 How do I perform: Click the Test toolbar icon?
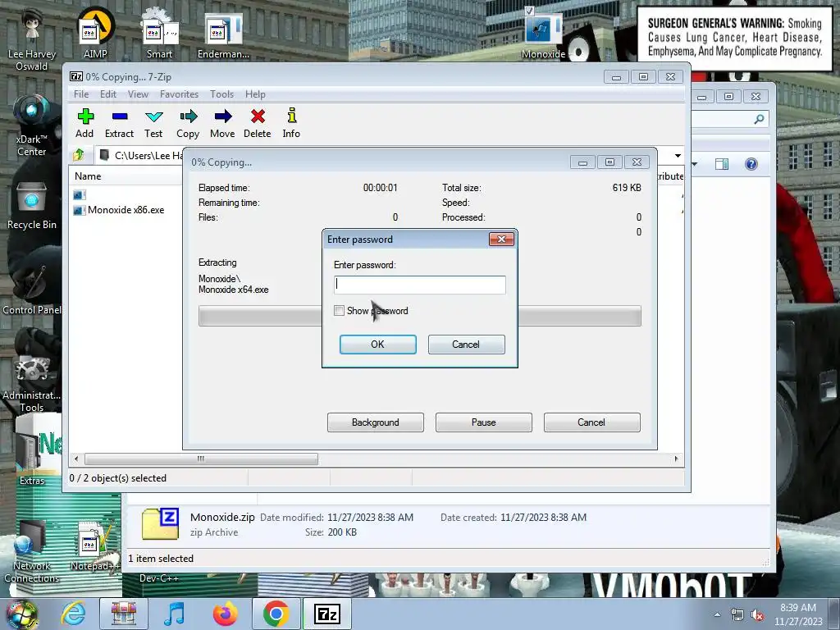(x=153, y=123)
